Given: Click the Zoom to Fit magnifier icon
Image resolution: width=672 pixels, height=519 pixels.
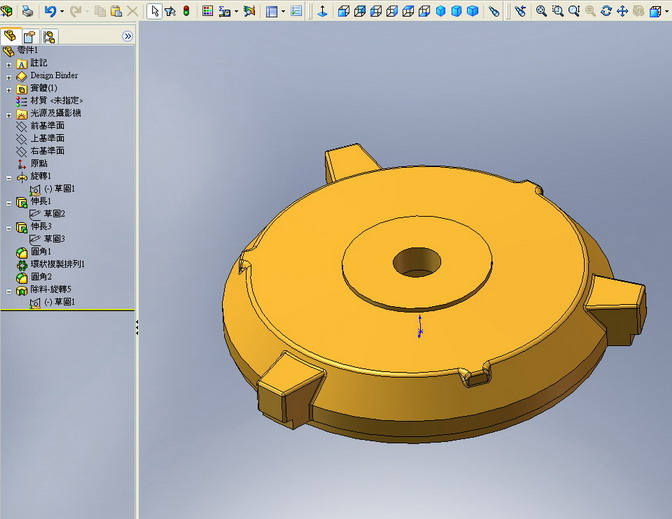Looking at the screenshot, I should [541, 11].
